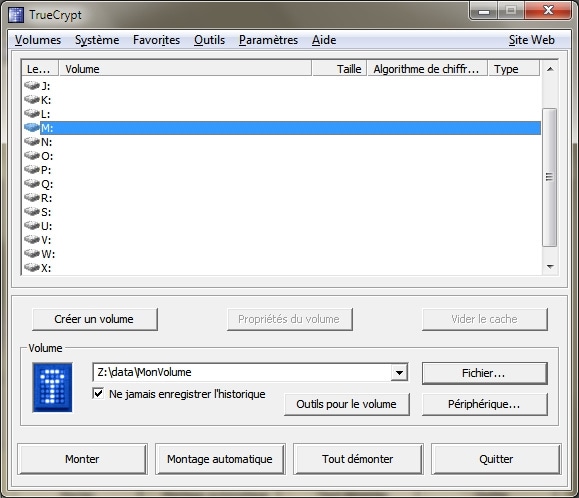Click the drive icon beside V:
Viewport: 579px width, 498px height.
(x=32, y=240)
